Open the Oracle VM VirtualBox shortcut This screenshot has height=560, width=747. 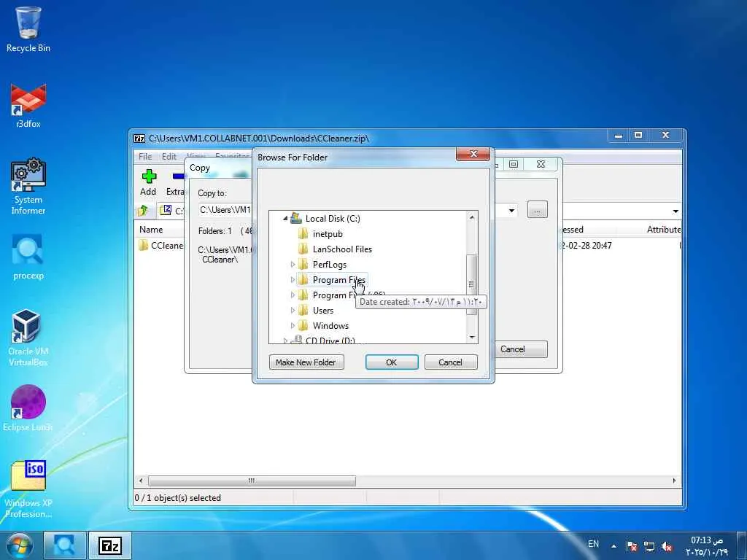tap(28, 337)
